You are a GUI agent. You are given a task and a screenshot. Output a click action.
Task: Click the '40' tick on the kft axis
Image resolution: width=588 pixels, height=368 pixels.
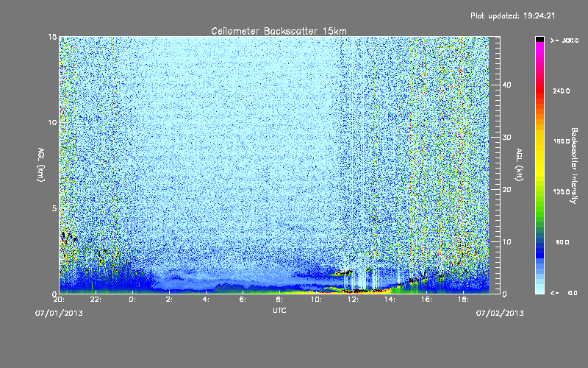point(506,85)
